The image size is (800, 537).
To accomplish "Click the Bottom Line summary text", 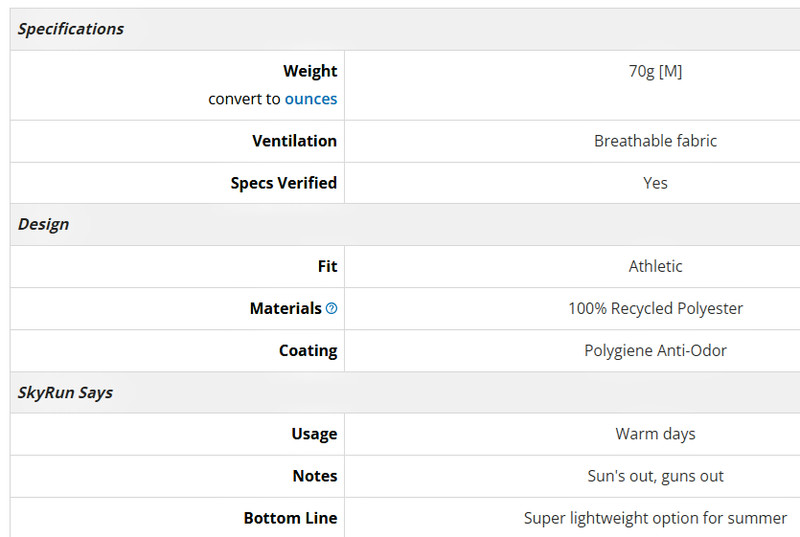I will tap(655, 518).
